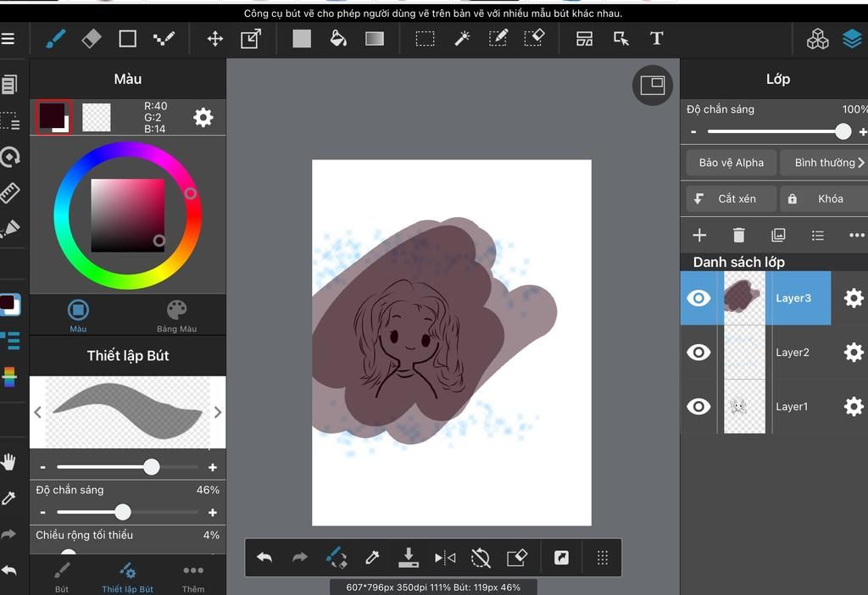
Task: Select the Move tool with four arrows
Action: coord(214,39)
